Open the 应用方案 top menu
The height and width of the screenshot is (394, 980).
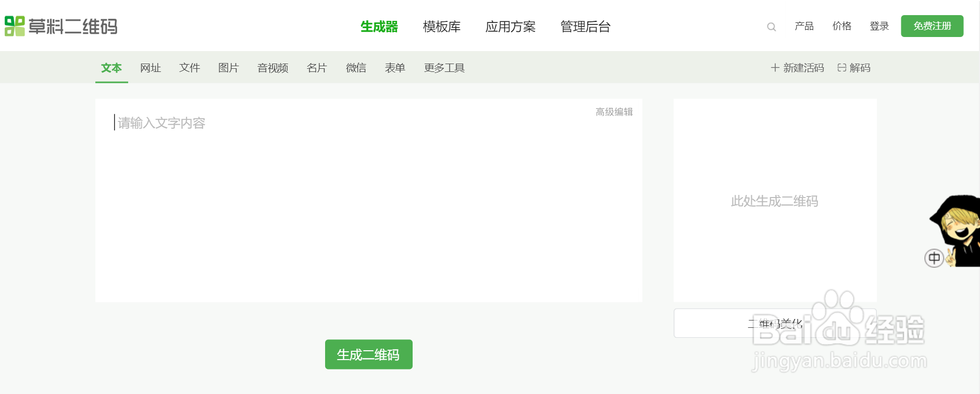[511, 27]
